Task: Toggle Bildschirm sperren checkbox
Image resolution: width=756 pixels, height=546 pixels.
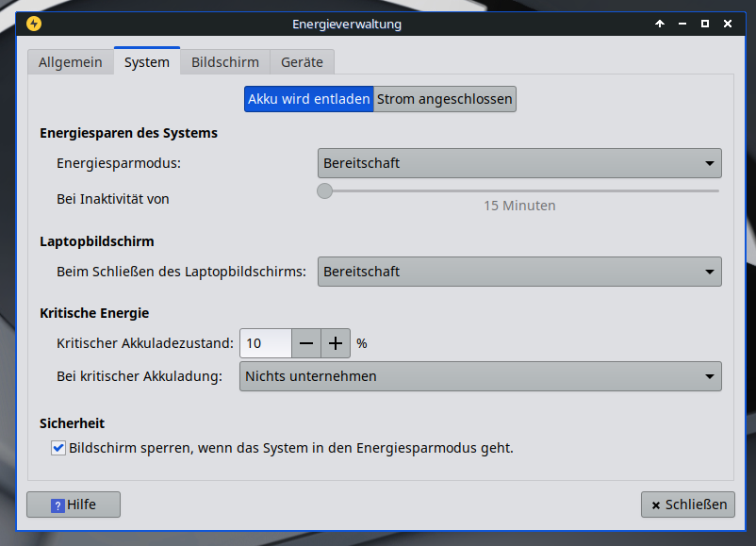Action: (x=58, y=448)
